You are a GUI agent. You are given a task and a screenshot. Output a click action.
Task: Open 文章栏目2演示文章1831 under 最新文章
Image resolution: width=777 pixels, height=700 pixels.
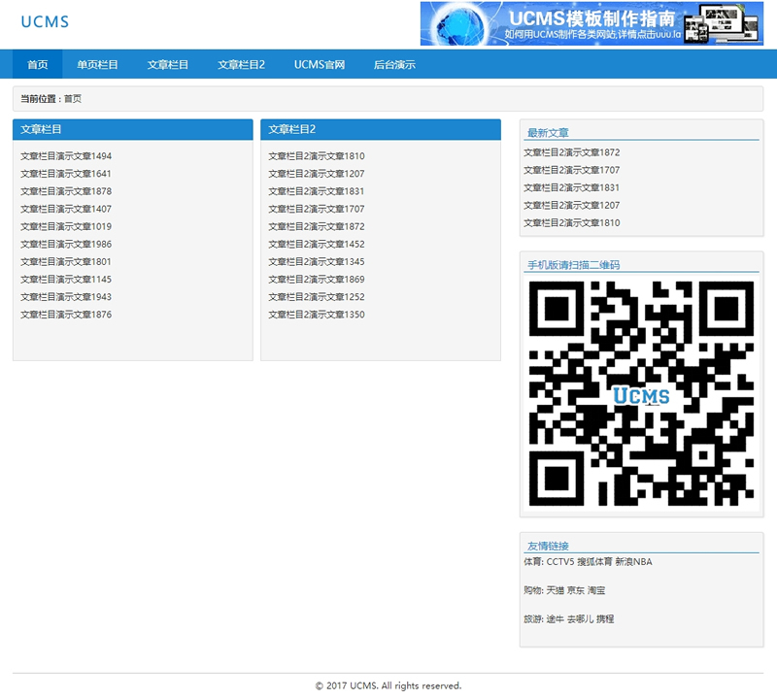click(572, 187)
